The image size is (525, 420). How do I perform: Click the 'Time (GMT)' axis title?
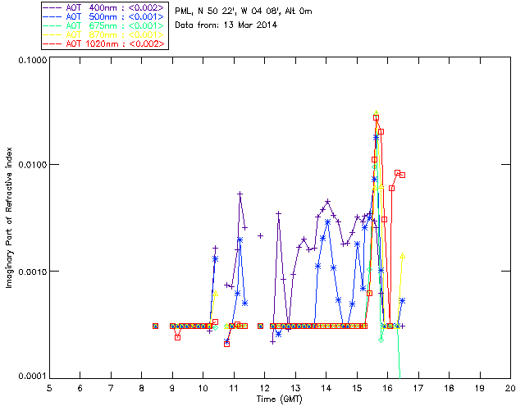(x=279, y=399)
